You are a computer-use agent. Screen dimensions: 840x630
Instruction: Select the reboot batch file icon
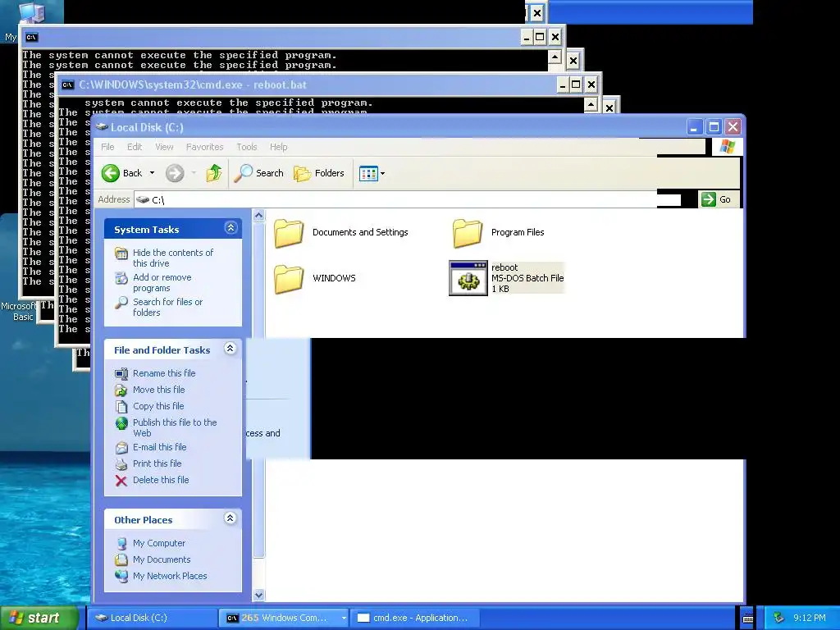pos(468,278)
